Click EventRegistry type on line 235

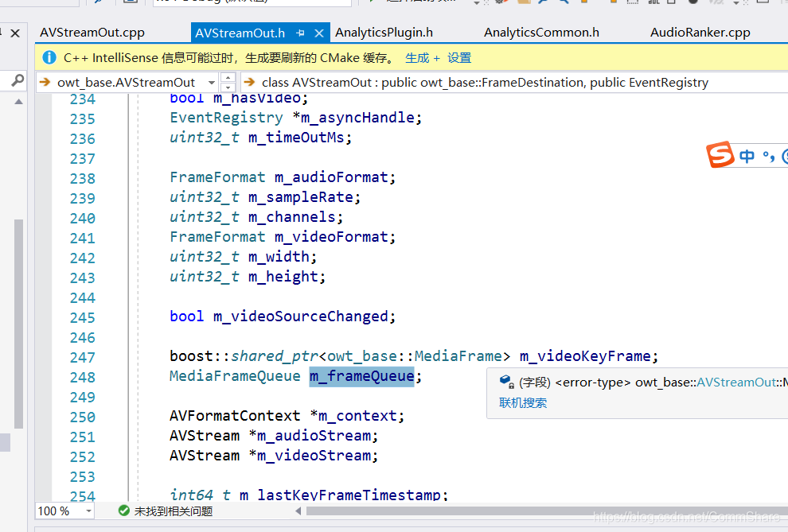[x=226, y=118]
